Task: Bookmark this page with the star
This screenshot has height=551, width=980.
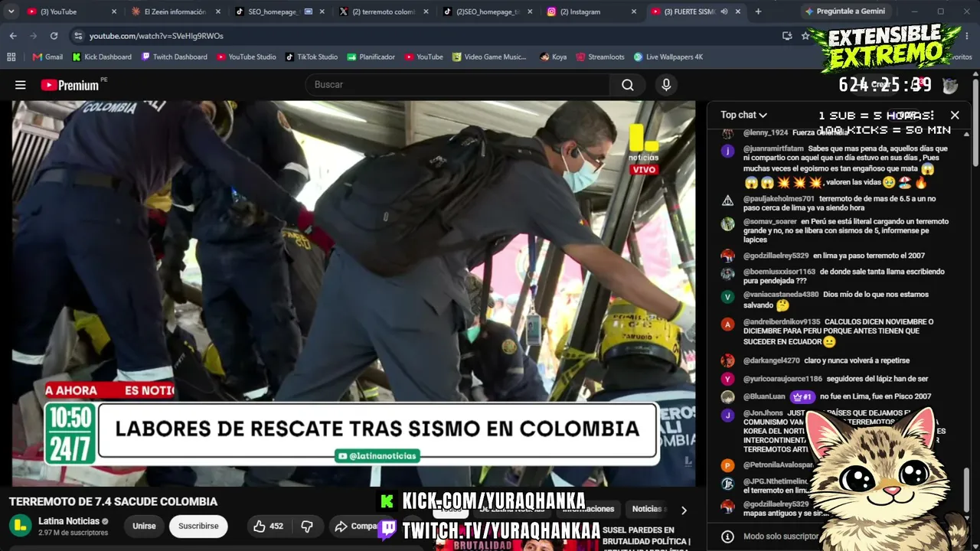Action: (805, 36)
